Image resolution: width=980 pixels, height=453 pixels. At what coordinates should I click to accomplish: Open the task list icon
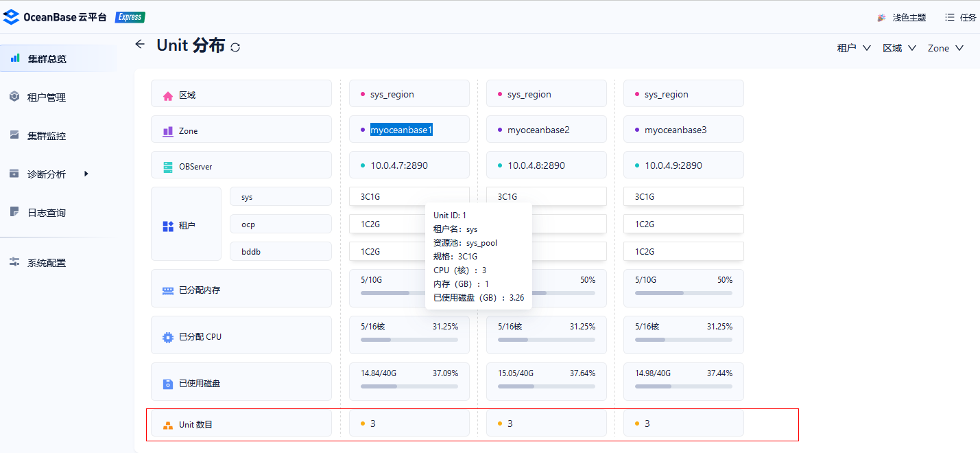949,17
